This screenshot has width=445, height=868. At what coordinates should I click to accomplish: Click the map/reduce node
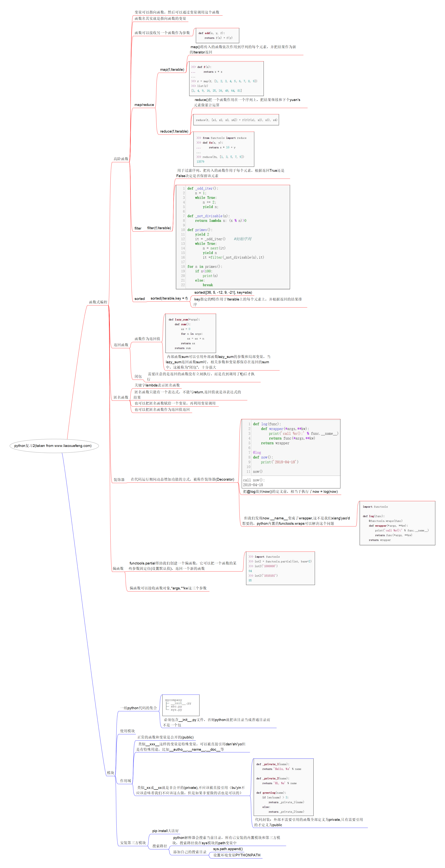pos(144,105)
